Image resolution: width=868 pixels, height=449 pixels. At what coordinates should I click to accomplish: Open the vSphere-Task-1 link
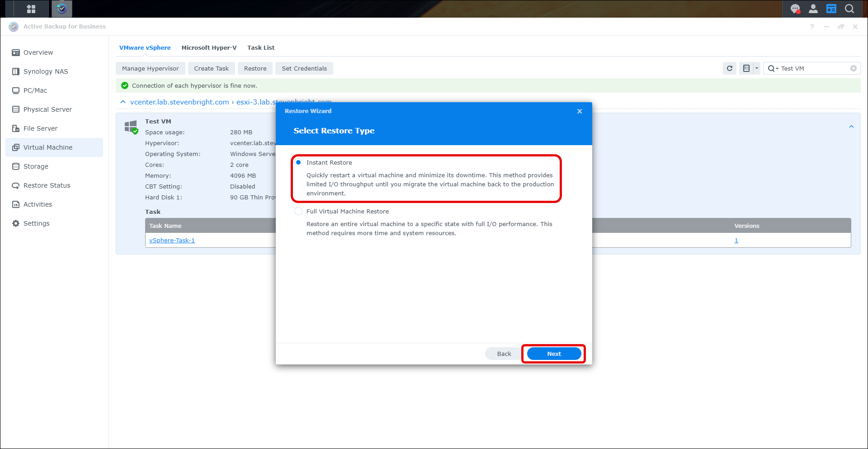(172, 240)
